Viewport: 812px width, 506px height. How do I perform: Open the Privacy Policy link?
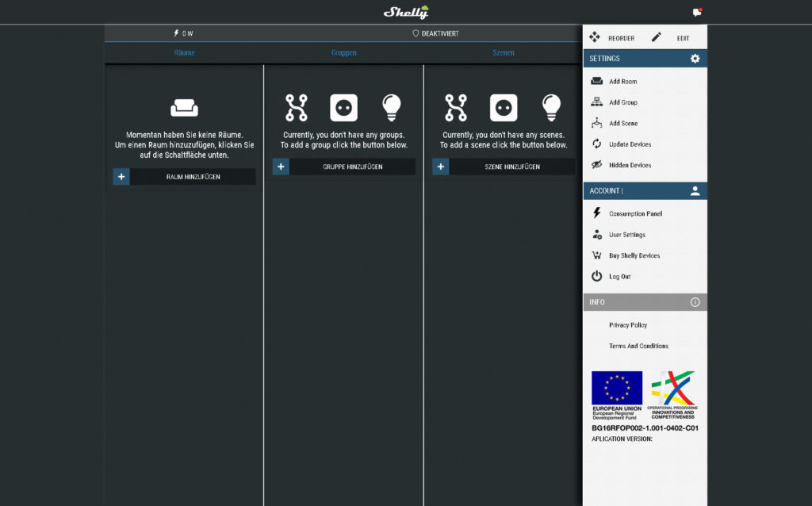pyautogui.click(x=628, y=325)
